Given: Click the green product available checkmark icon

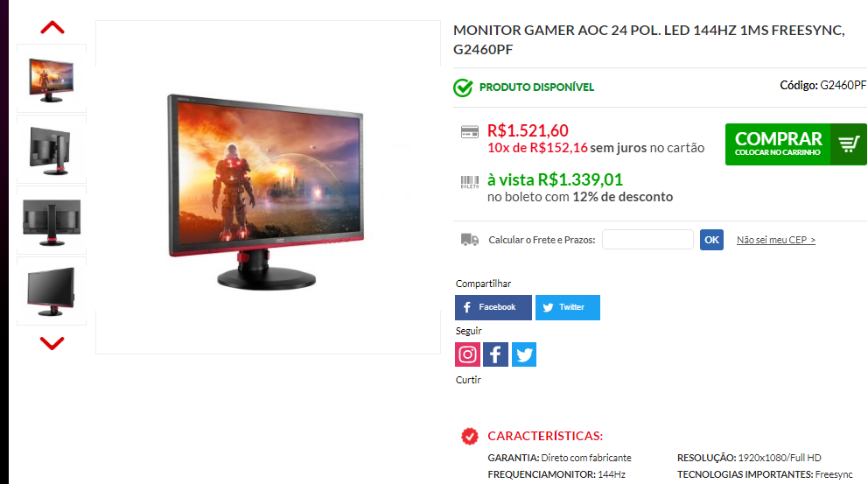Looking at the screenshot, I should click(463, 88).
